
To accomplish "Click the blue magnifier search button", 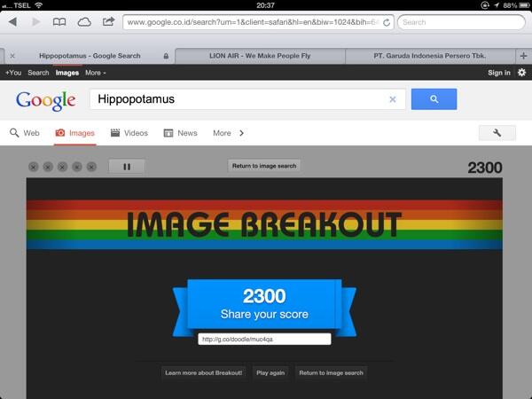I will [x=434, y=99].
